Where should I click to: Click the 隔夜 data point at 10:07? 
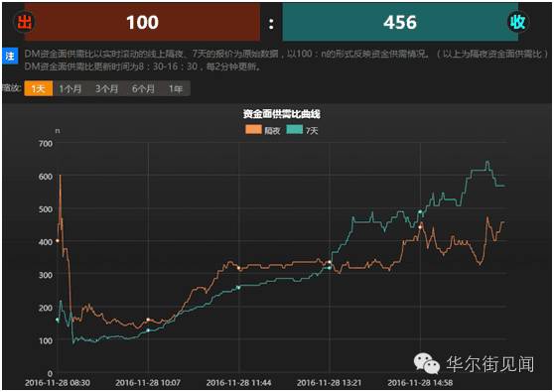pos(148,320)
